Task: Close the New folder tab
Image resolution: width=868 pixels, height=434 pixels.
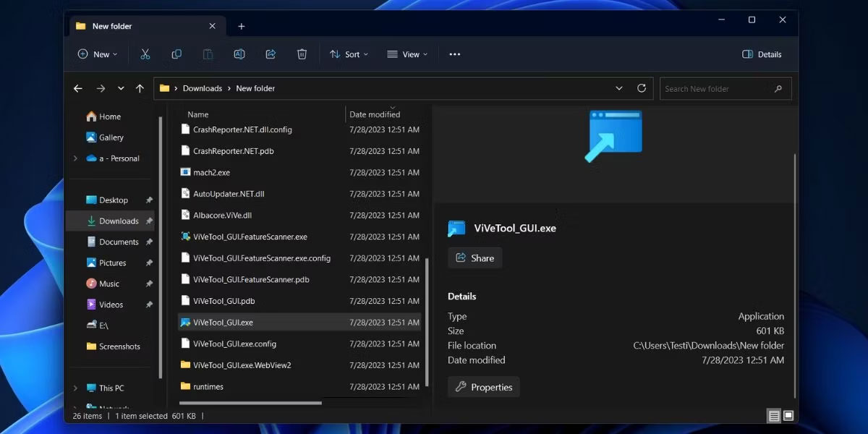Action: 212,26
